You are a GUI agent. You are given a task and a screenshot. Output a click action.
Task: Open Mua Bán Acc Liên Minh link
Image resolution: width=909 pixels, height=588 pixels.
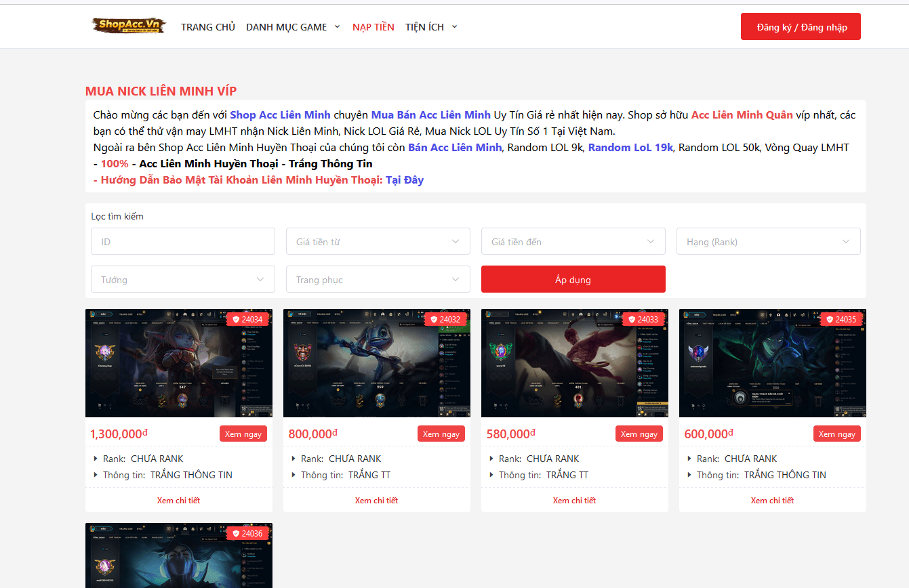430,115
